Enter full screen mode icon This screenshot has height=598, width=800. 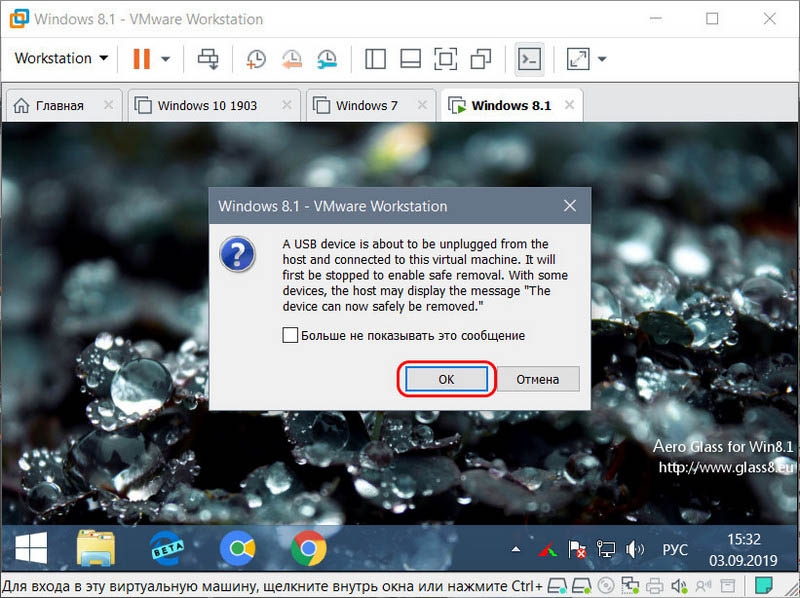tap(445, 59)
